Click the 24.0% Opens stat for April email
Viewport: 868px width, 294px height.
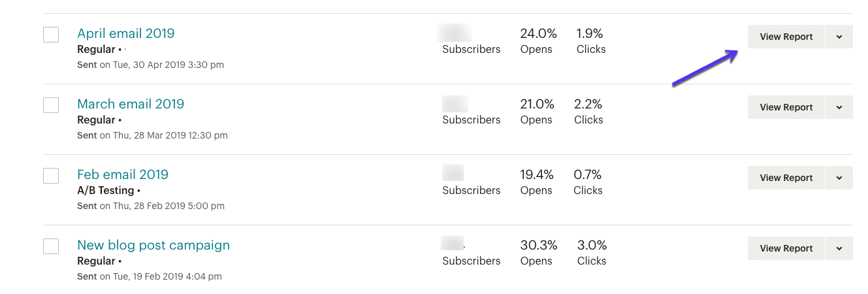click(537, 33)
